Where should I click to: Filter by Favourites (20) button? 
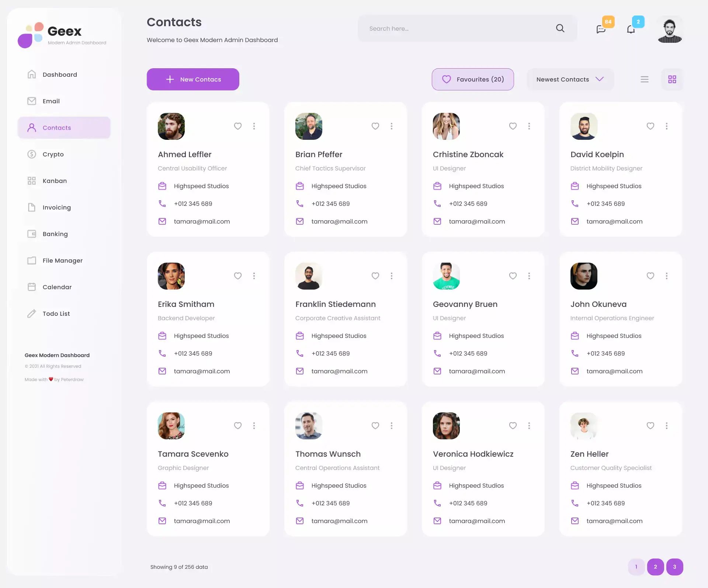(473, 79)
